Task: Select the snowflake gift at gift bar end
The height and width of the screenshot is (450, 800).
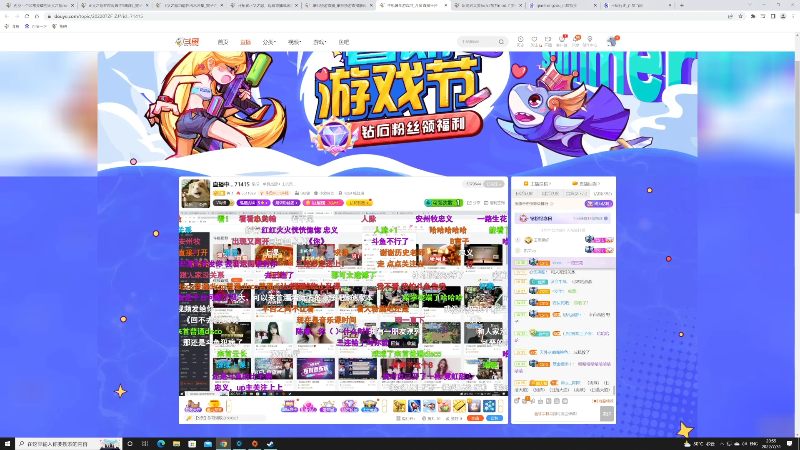Action: tap(490, 406)
